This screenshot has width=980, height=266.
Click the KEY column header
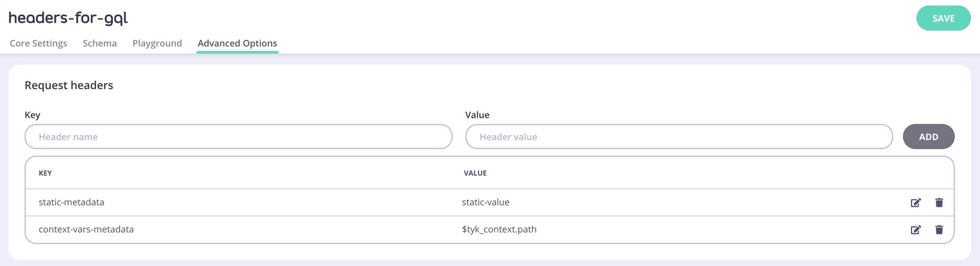click(45, 173)
